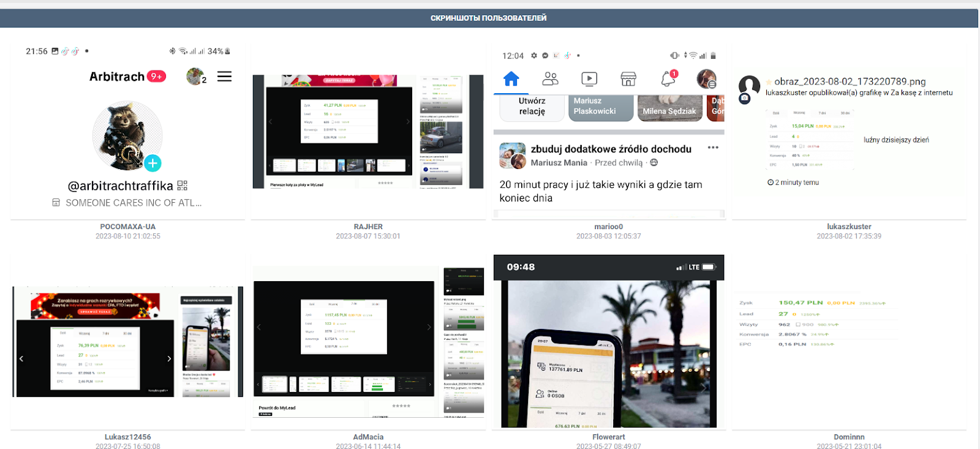Open the lukaszkuster username link
Viewport: 980px width, 449px height.
(849, 227)
